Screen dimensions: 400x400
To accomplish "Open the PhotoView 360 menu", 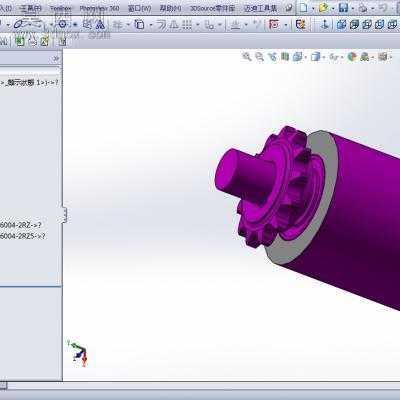I will (99, 8).
